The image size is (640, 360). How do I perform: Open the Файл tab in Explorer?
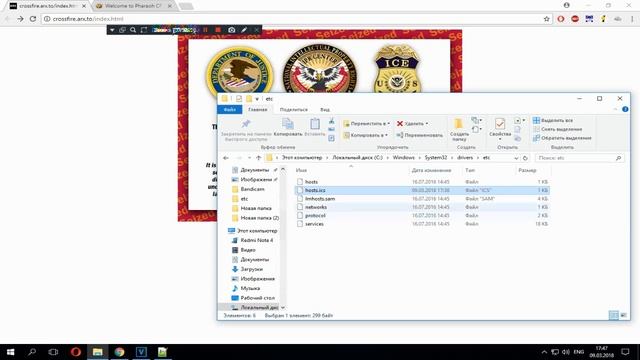(230, 110)
